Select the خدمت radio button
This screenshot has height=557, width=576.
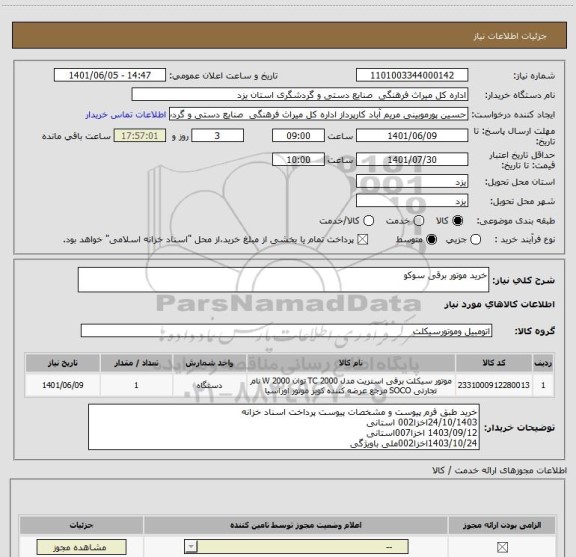419,221
